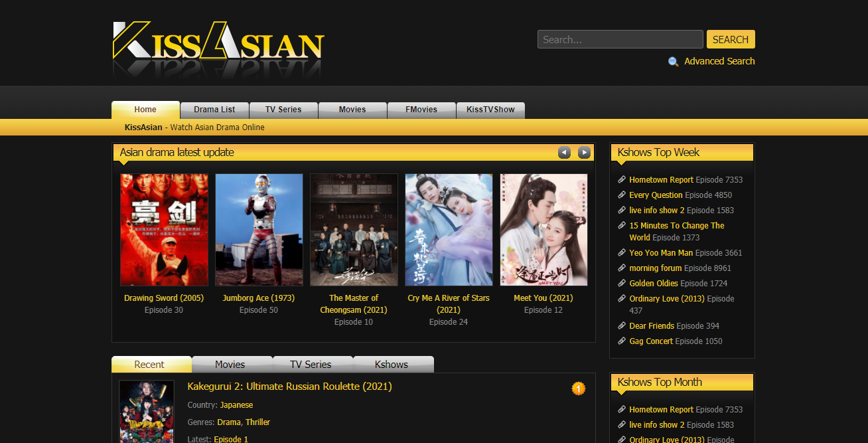Click paperclip icon beside Ordinary Love in Top Week
This screenshot has width=868, height=443.
click(622, 299)
